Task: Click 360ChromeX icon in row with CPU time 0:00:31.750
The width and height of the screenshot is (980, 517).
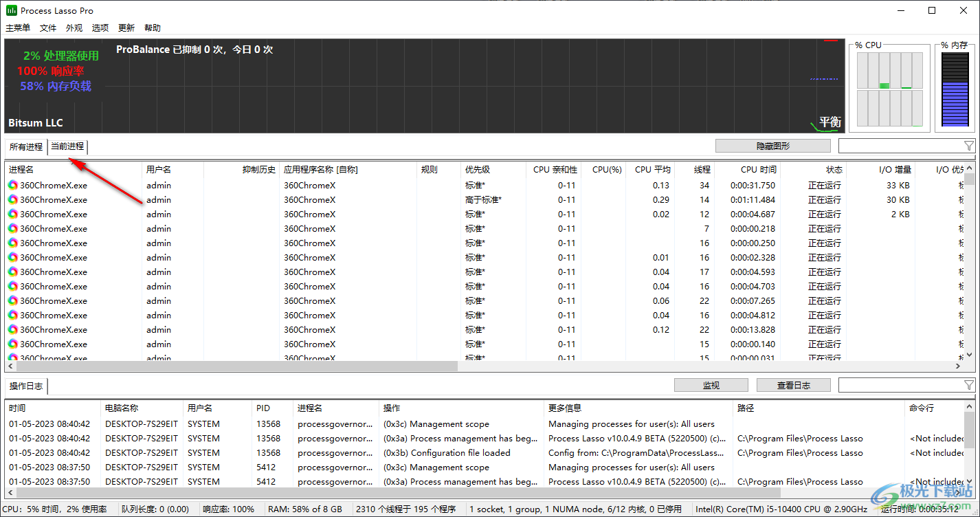Action: click(x=13, y=185)
